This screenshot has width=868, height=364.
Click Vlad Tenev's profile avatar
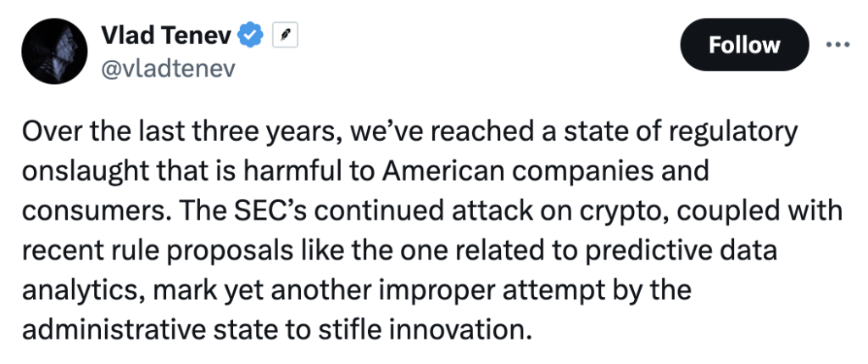click(x=50, y=51)
